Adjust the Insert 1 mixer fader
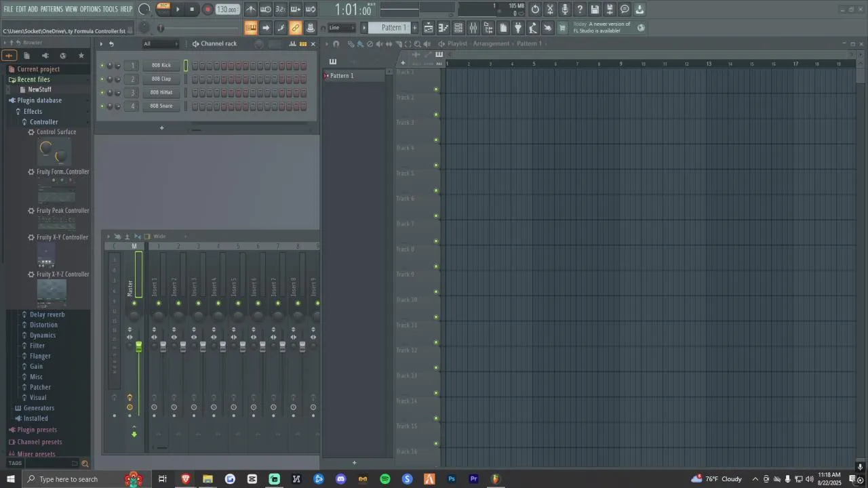Screen dimensions: 868x488 (163, 346)
